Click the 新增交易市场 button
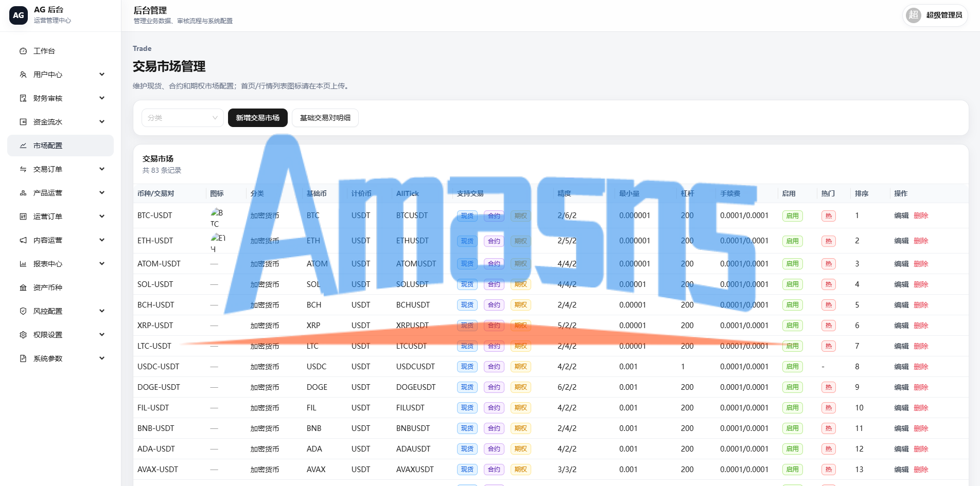Image resolution: width=980 pixels, height=486 pixels. tap(258, 118)
